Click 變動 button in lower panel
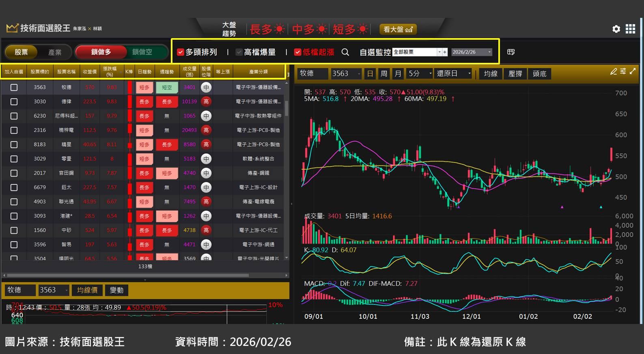 (x=116, y=290)
